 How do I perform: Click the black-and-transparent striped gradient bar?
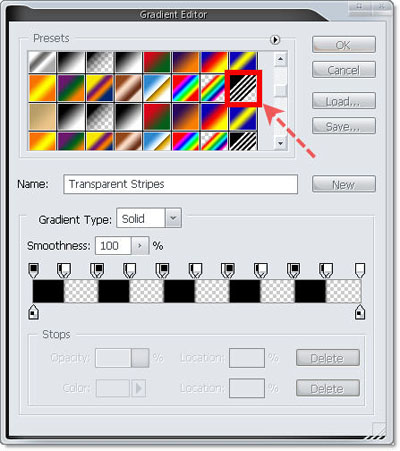[197, 291]
